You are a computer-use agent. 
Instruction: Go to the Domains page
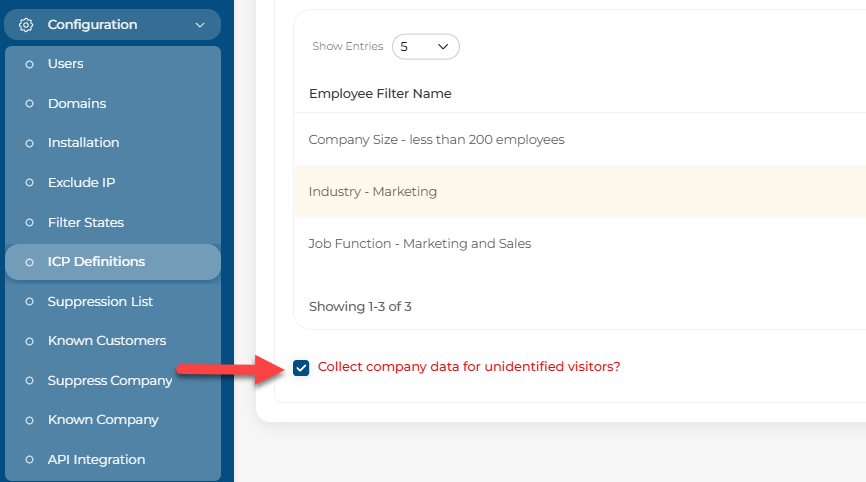tap(77, 104)
